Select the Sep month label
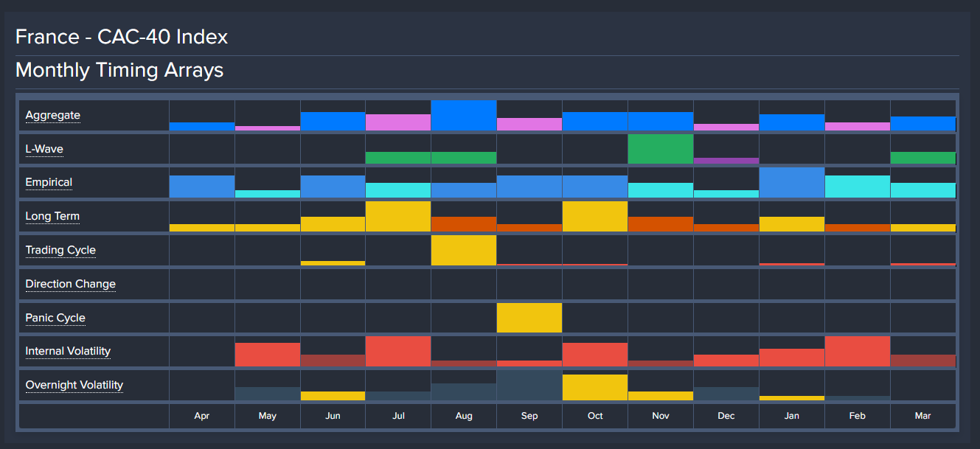 tap(529, 416)
